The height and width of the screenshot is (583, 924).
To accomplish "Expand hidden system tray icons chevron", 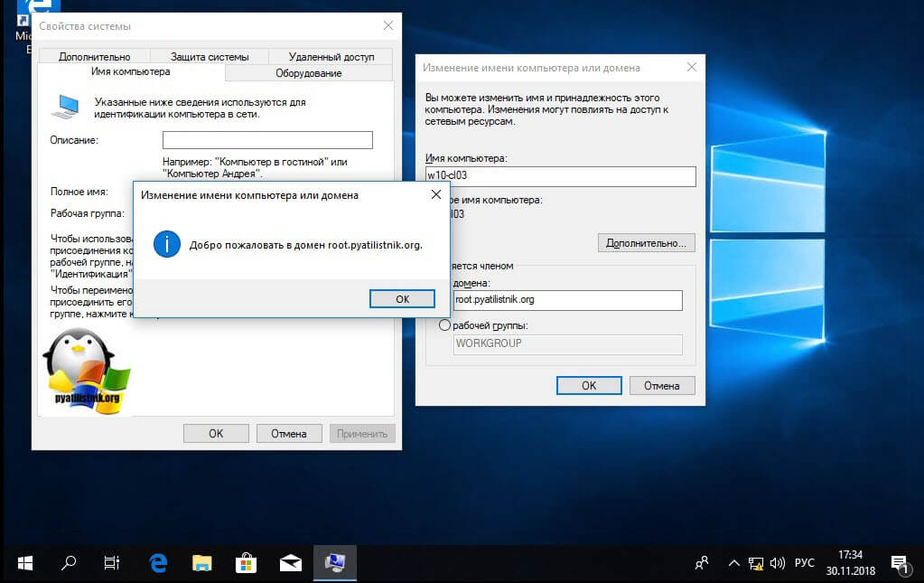I will pyautogui.click(x=735, y=562).
